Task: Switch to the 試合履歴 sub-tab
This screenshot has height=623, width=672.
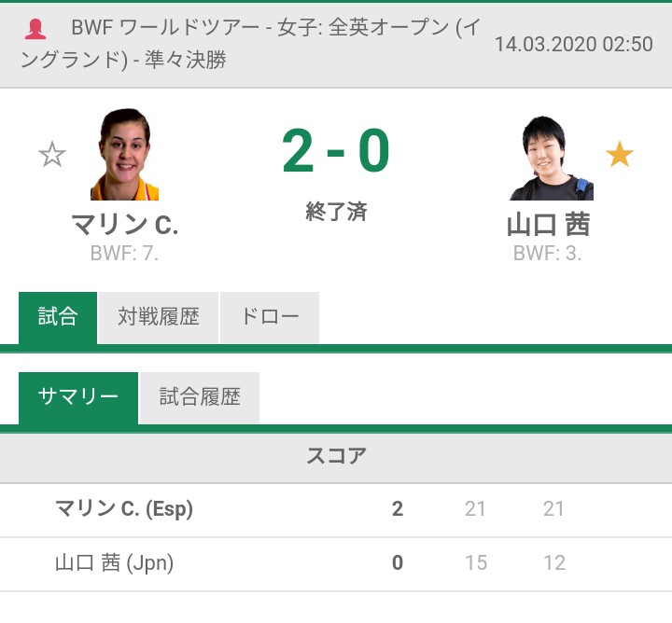Action: pos(200,397)
